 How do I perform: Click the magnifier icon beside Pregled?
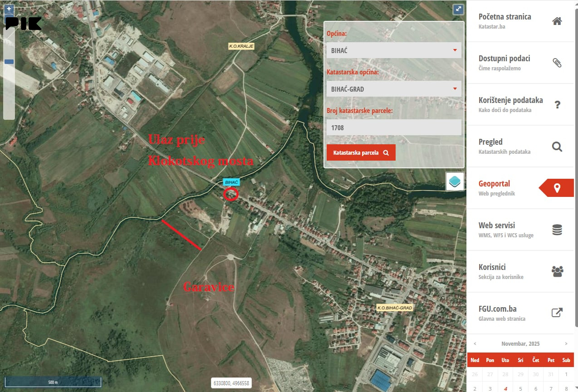pyautogui.click(x=557, y=147)
